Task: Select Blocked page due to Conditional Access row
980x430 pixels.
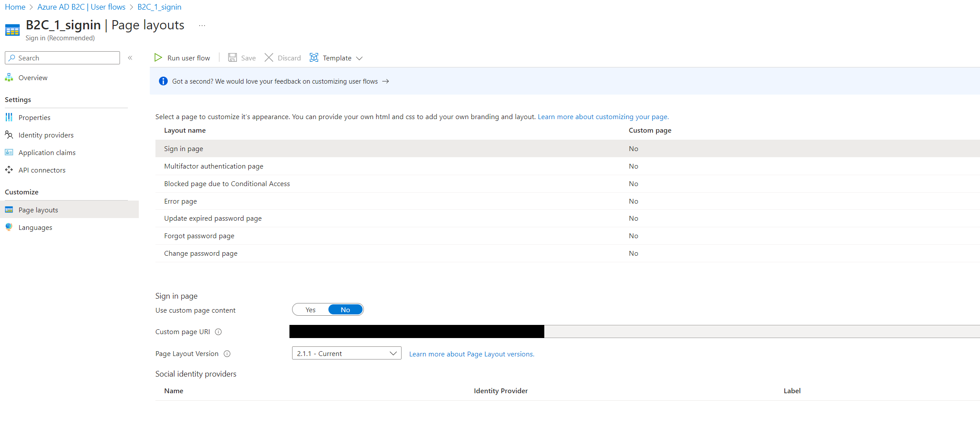Action: (x=568, y=183)
